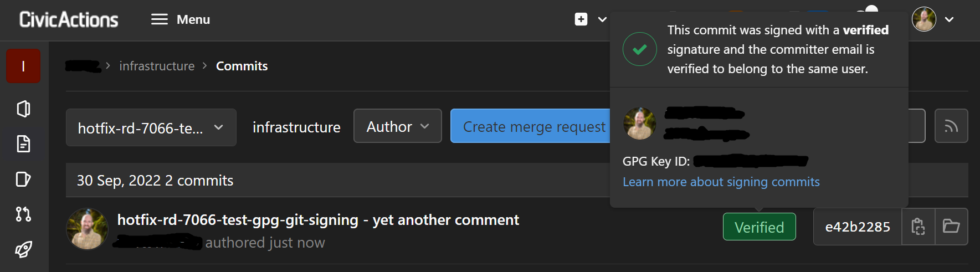Open the 'yet another comment' commit title
Screen dimensions: 980x272
318,220
